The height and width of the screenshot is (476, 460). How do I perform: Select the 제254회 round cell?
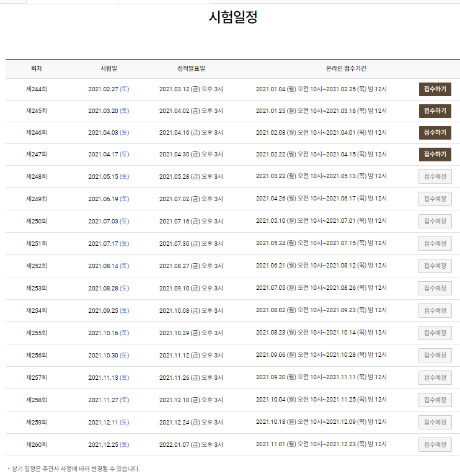[37, 310]
